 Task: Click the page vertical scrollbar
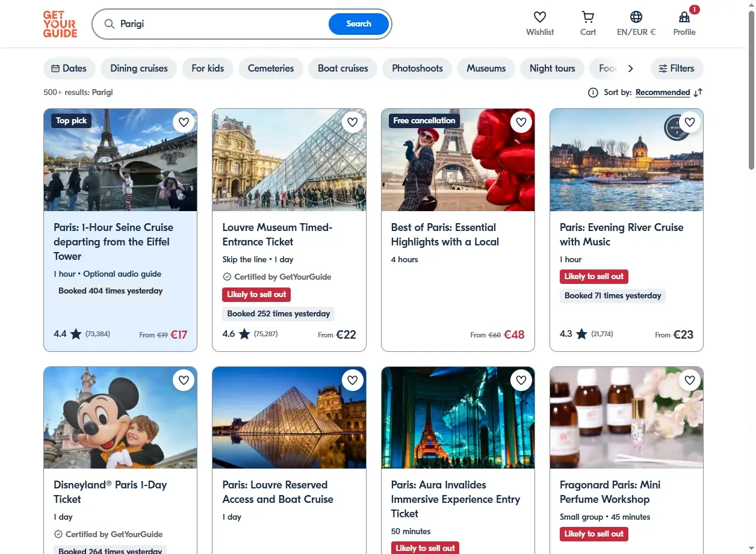[x=751, y=90]
